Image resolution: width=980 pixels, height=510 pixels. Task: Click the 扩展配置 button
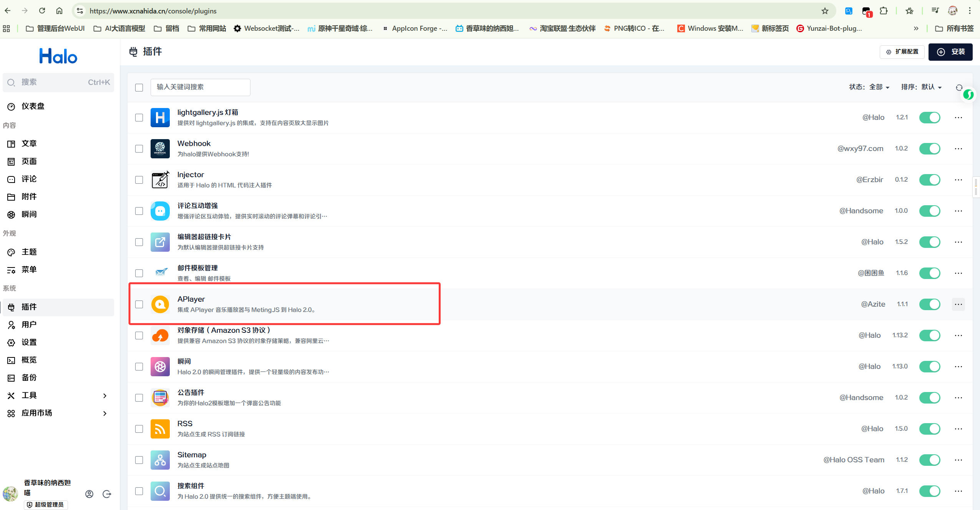pyautogui.click(x=902, y=51)
